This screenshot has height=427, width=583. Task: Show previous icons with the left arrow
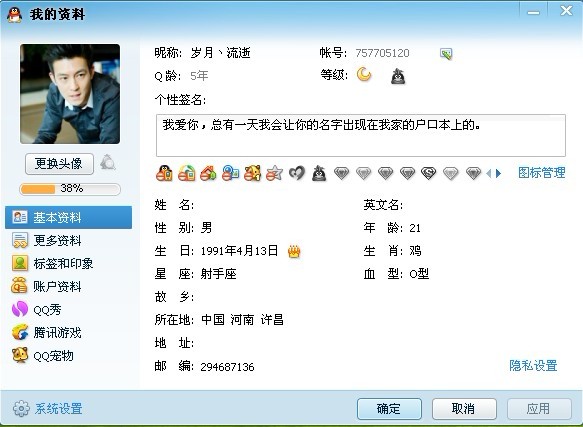pyautogui.click(x=489, y=173)
